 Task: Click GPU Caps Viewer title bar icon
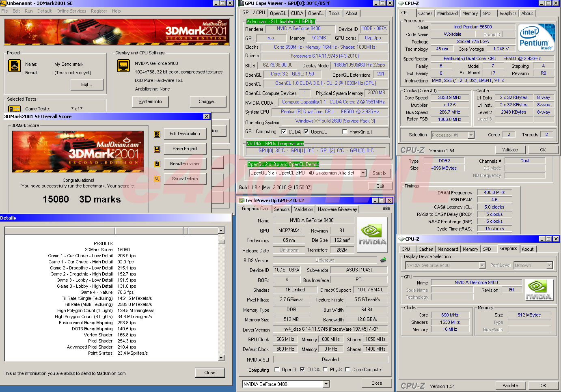click(x=241, y=3)
